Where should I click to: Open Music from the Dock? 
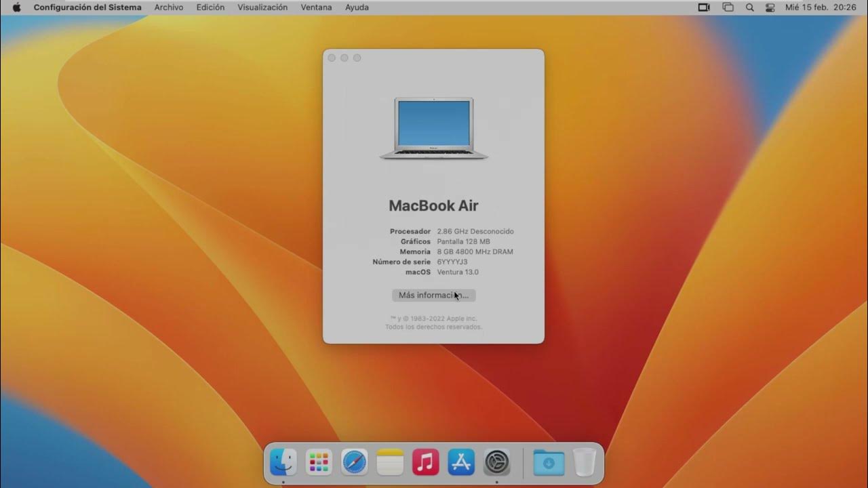click(425, 462)
